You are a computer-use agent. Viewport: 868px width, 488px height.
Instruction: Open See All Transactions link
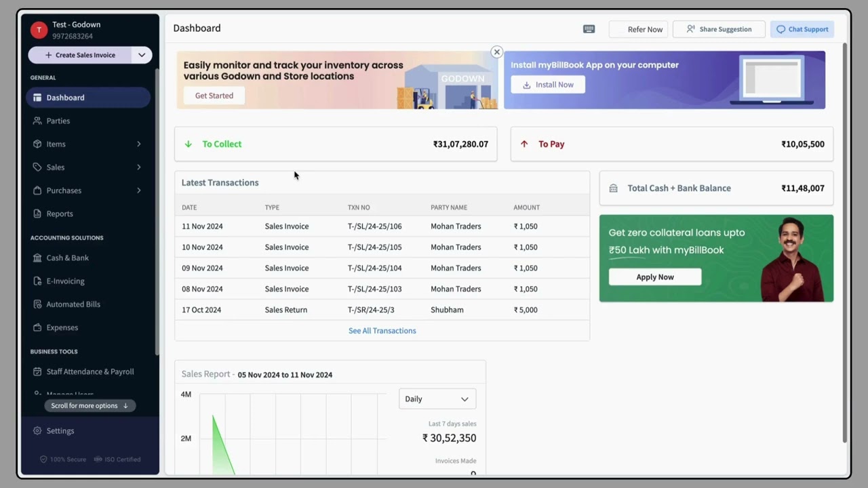click(x=382, y=331)
